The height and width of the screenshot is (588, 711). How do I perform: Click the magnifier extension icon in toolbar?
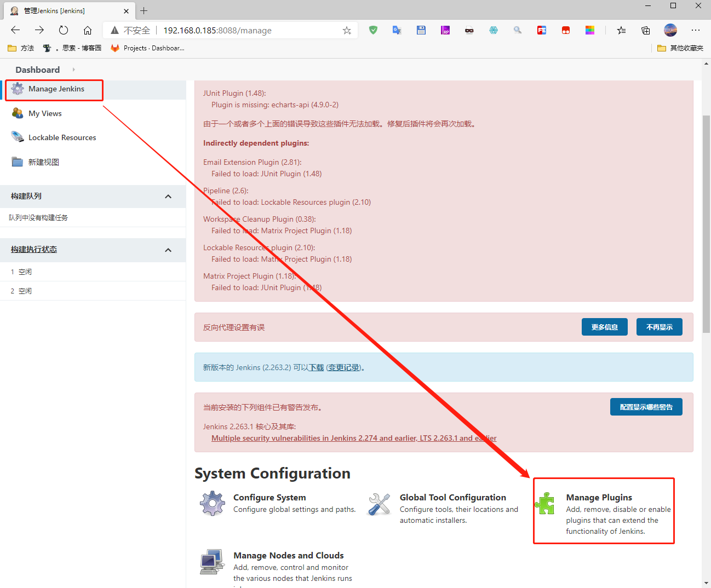tap(518, 30)
